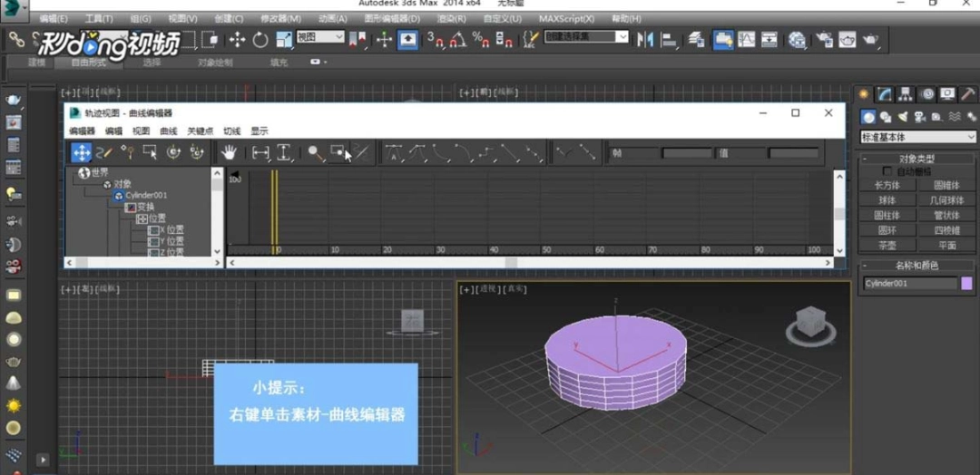Click the object color swatch beside Cylinder001
This screenshot has width=980, height=475.
(x=967, y=284)
